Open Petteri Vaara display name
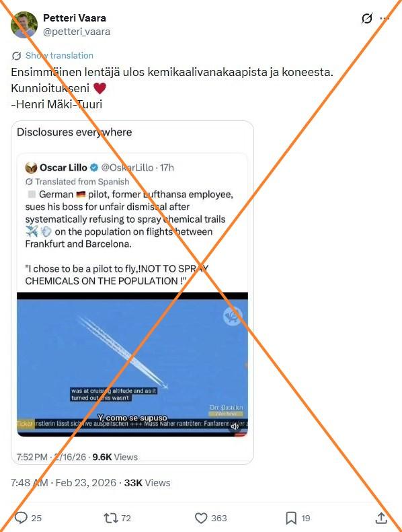The height and width of the screenshot is (532, 402). 75,17
